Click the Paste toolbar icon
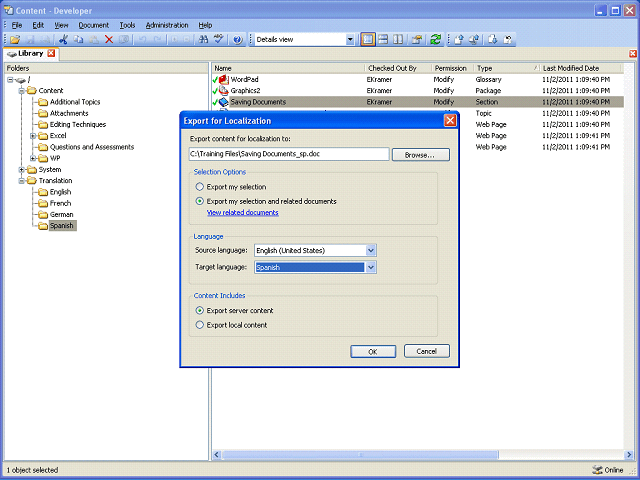The width and height of the screenshot is (640, 480). pyautogui.click(x=93, y=40)
